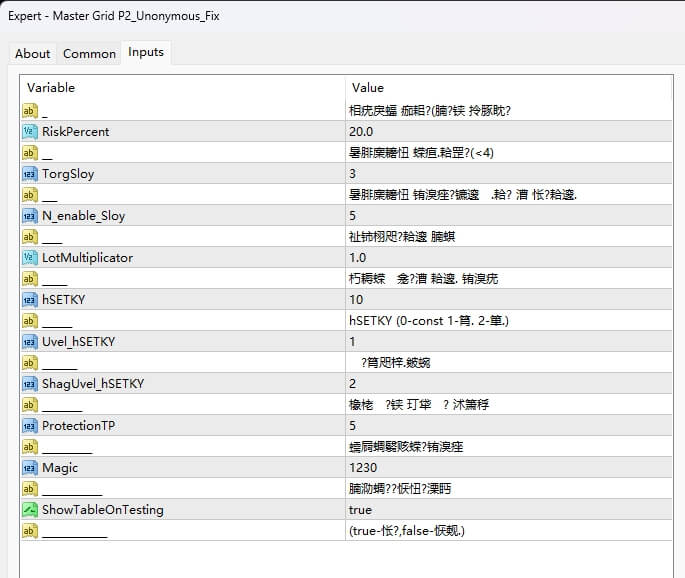This screenshot has width=685, height=578.
Task: Click the '(true-...,false-...)' description value
Action: (407, 531)
